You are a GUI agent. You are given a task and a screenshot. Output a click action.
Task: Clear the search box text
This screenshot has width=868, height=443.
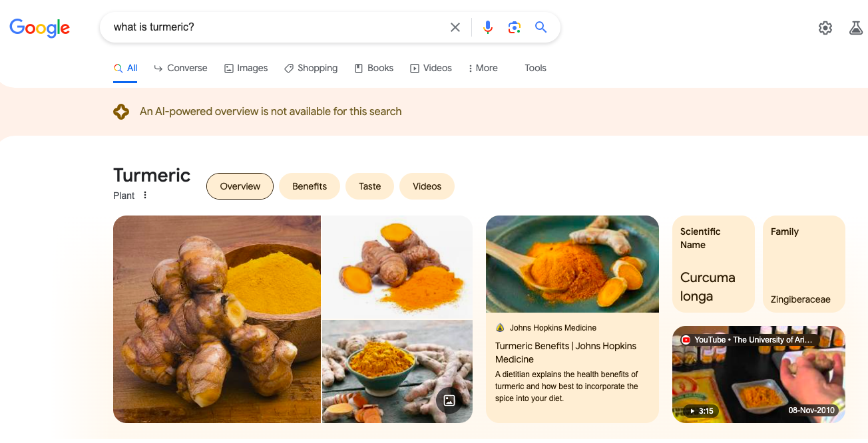455,27
